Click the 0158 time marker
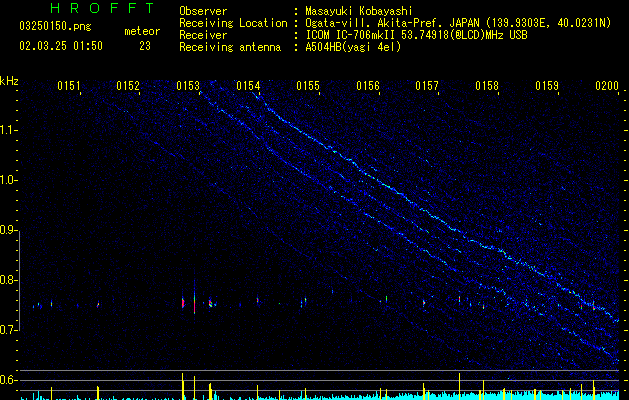Screen dimensions: 629x400 487,86
